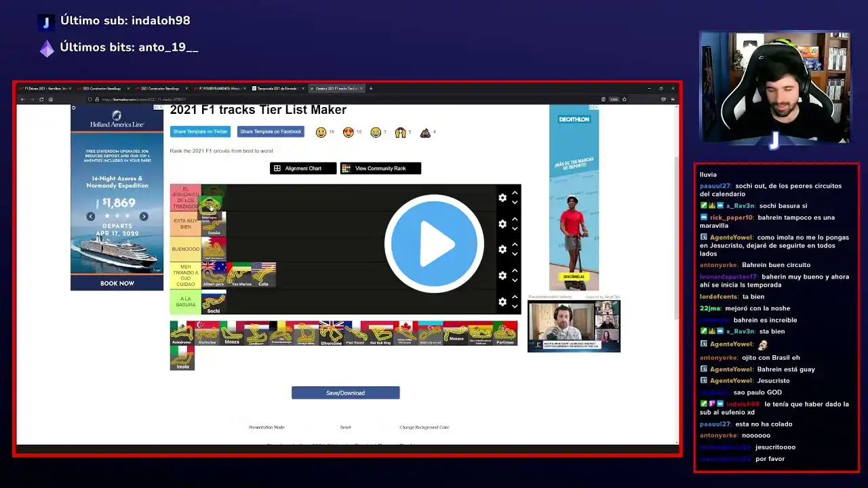
Task: Click BOOK NOW on Holland America ad
Action: click(117, 283)
